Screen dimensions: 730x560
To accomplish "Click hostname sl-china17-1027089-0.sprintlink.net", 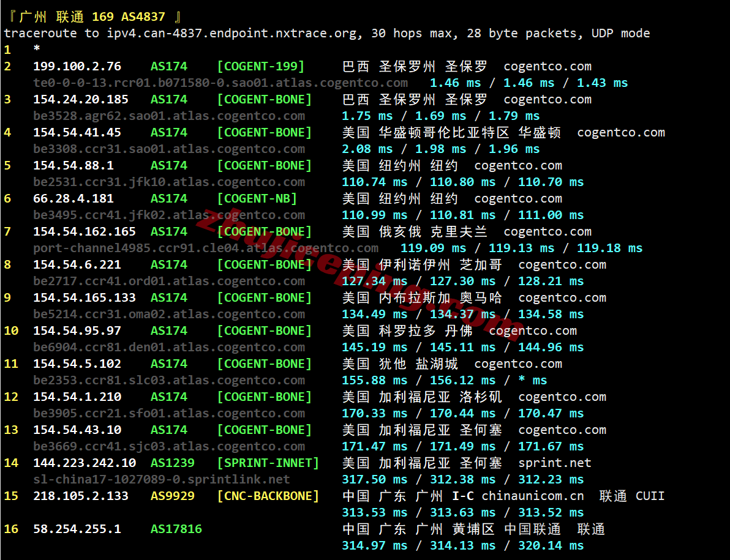I will 162,479.
